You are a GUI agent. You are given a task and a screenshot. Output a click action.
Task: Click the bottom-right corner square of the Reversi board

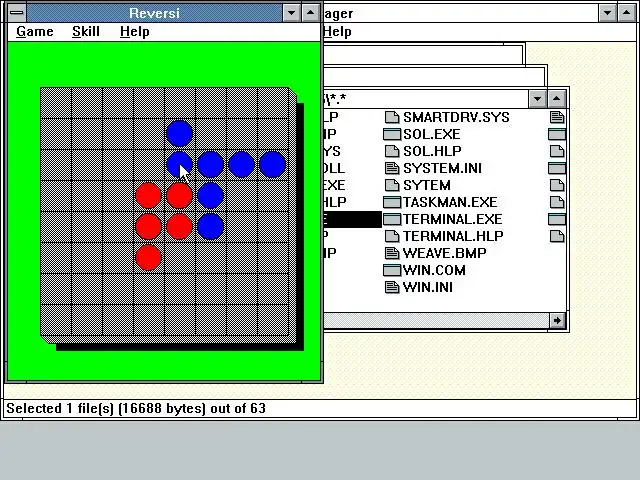[x=273, y=320]
